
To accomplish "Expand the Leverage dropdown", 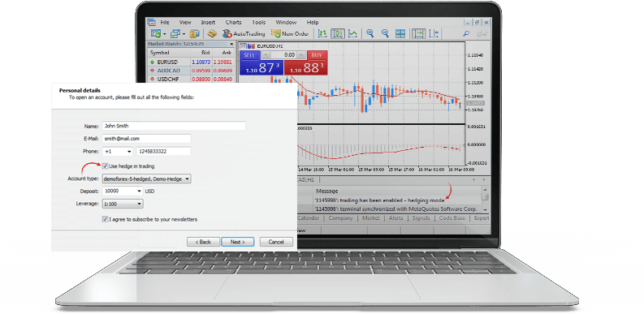I will coord(123,204).
